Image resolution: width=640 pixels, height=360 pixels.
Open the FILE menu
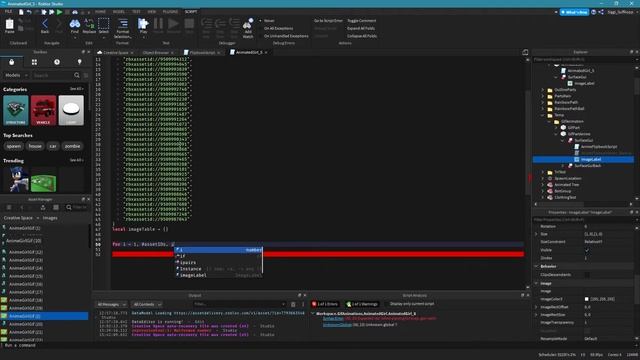coord(8,12)
